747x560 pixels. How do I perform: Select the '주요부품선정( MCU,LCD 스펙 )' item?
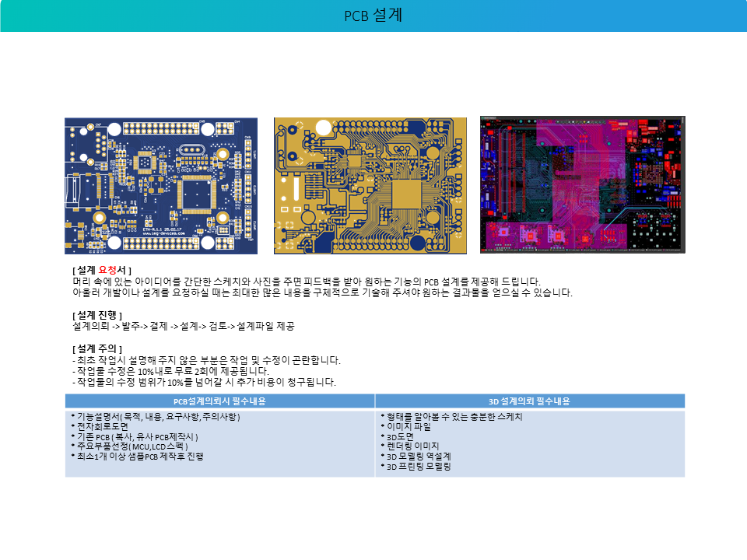130,446
